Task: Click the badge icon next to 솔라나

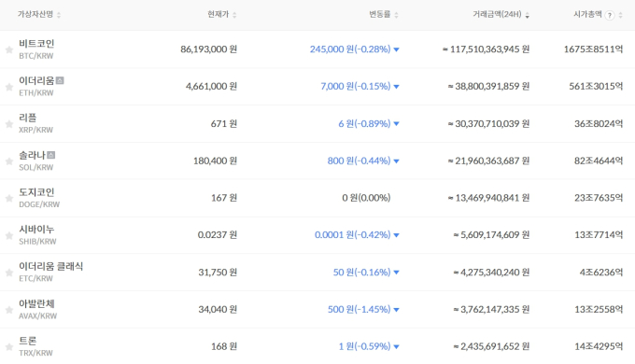Action: click(51, 155)
